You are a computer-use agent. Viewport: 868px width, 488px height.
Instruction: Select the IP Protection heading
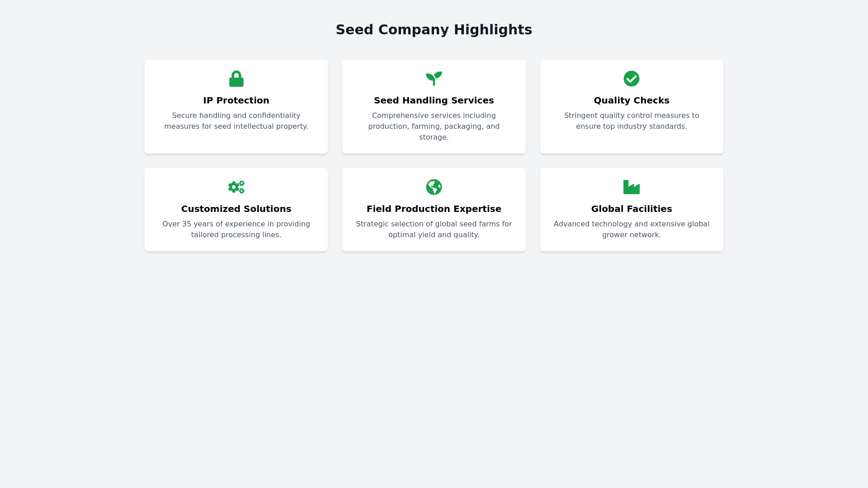tap(236, 100)
